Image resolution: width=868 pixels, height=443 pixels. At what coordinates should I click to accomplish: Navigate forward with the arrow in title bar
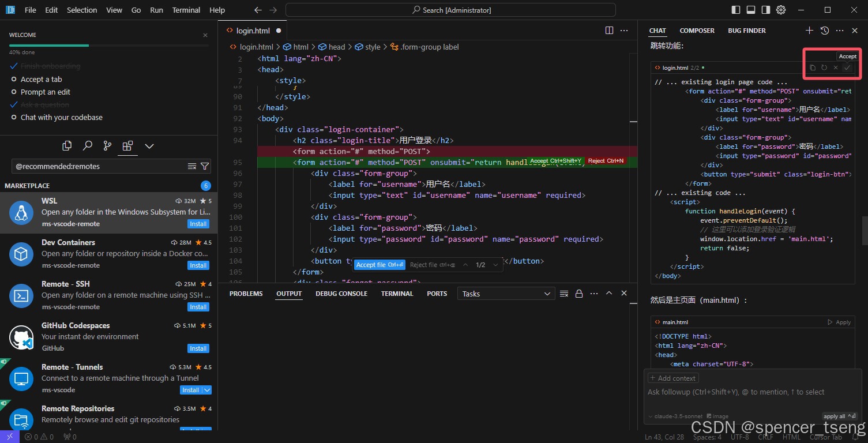(273, 10)
